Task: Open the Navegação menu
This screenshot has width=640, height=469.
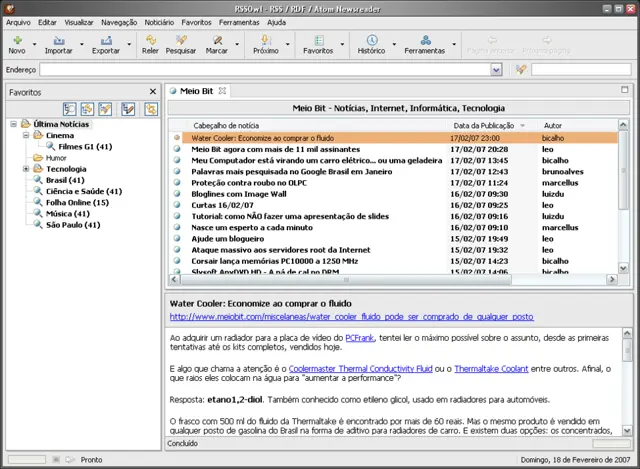Action: pyautogui.click(x=119, y=22)
